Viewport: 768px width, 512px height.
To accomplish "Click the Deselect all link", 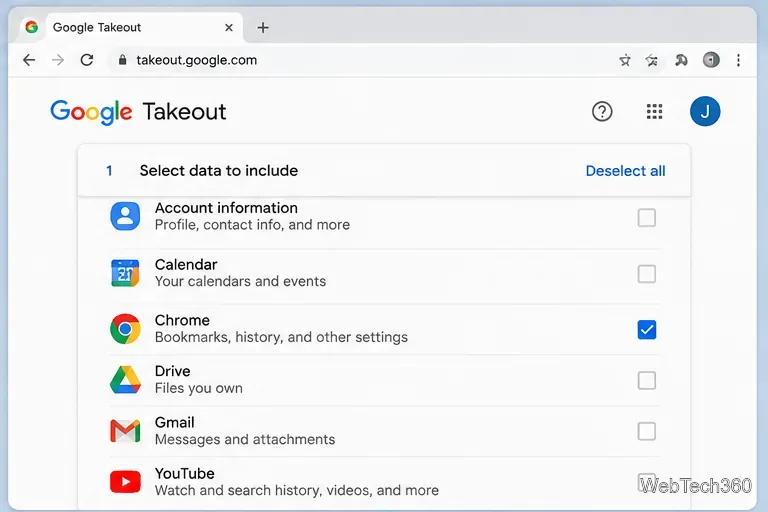I will pos(625,171).
